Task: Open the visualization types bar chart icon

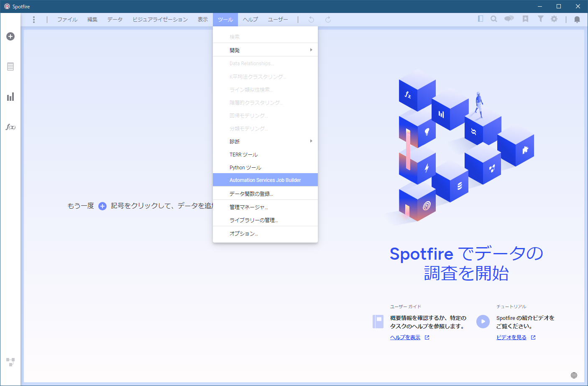Action: (10, 97)
